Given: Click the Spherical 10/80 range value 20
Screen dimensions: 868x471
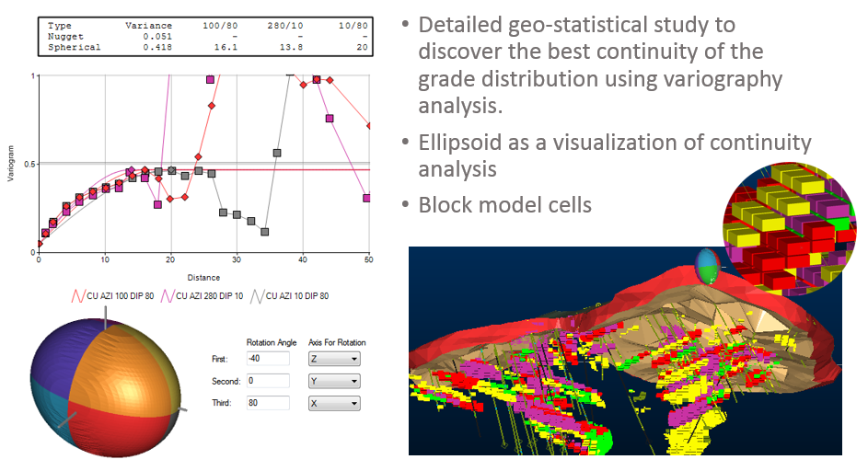Looking at the screenshot, I should 362,48.
